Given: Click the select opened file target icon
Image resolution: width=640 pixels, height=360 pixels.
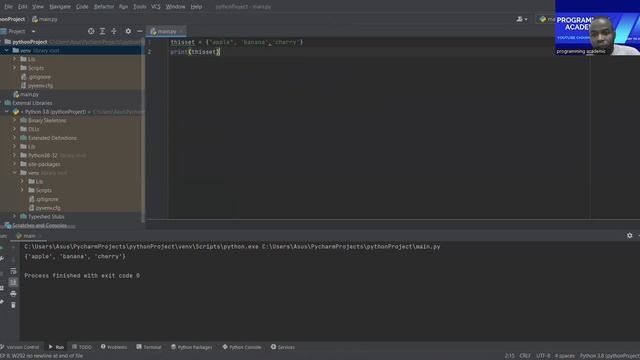Looking at the screenshot, I should (x=91, y=31).
